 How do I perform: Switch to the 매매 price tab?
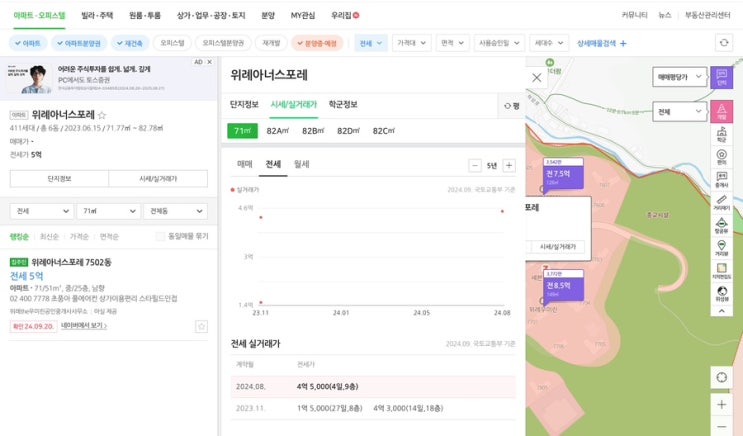coord(245,164)
